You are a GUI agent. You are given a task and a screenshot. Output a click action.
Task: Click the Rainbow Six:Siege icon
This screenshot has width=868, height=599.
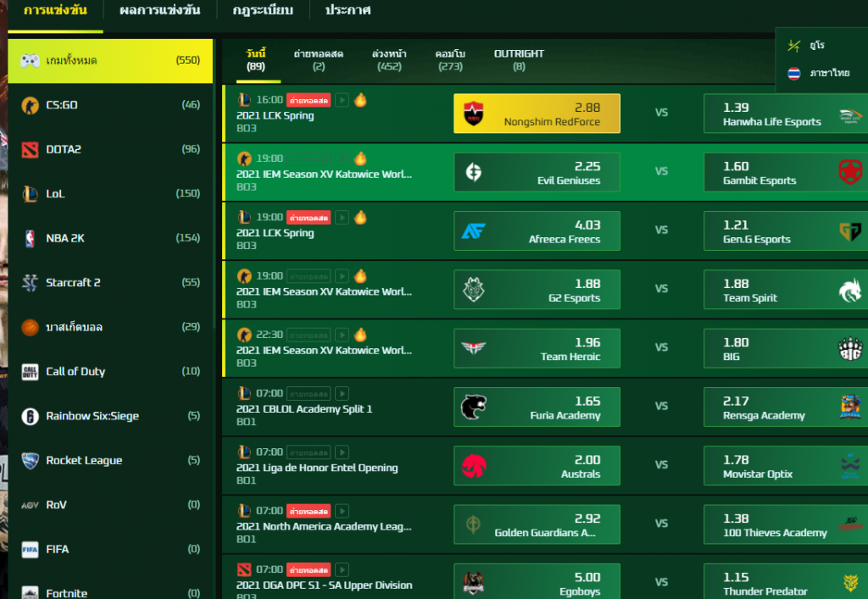[30, 416]
